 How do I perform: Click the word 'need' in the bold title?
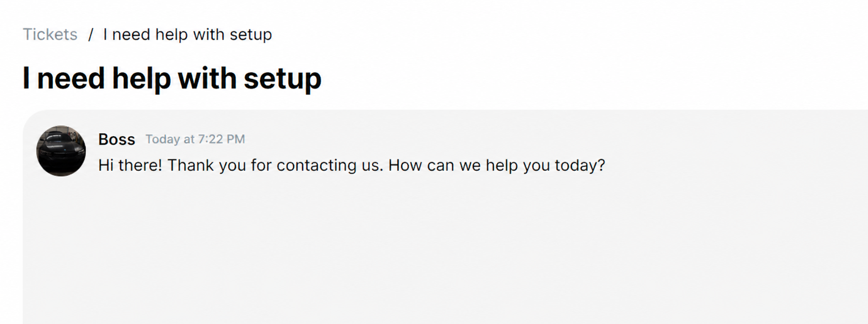click(71, 79)
